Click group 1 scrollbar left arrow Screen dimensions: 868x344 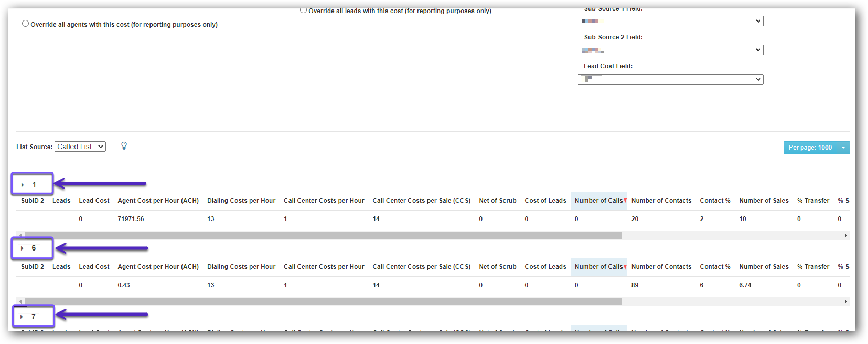pos(20,236)
